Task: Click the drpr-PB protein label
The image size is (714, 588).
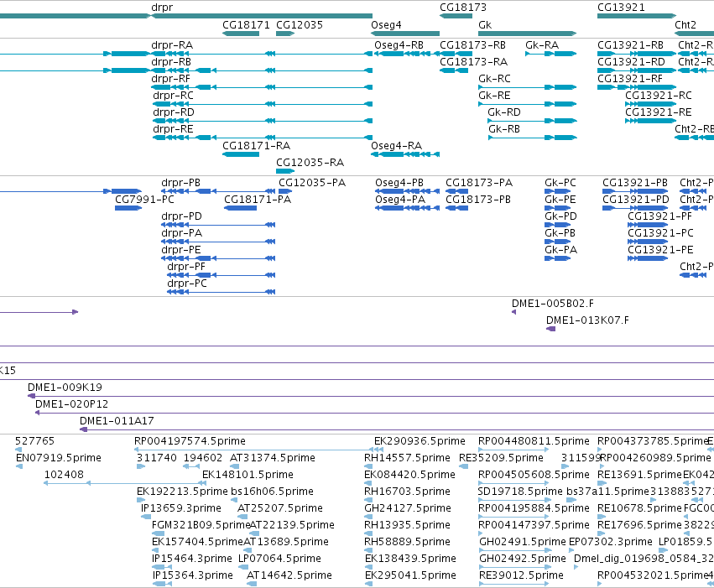Action: 180,183
